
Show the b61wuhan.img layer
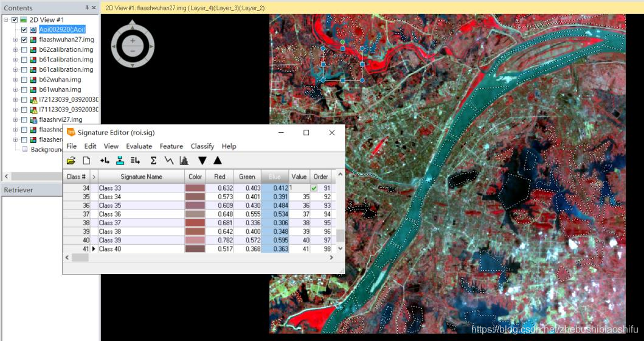(24, 90)
